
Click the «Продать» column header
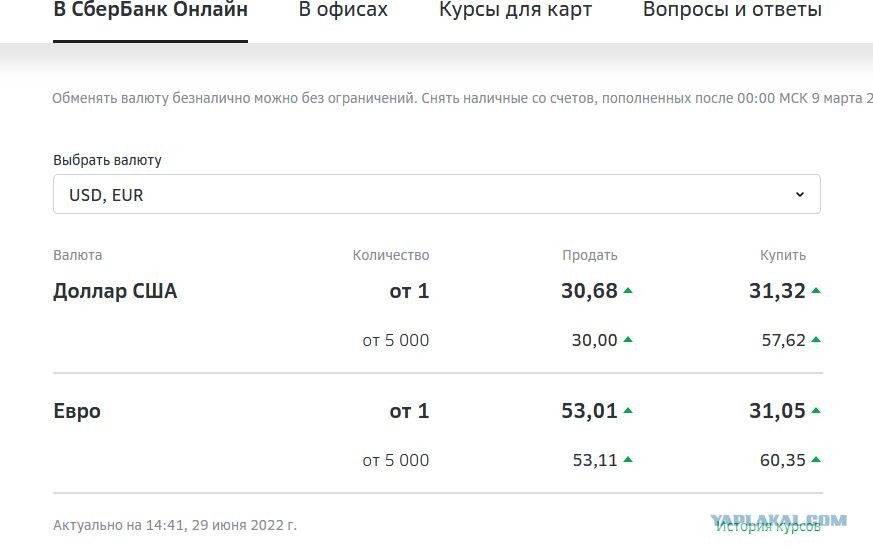[590, 256]
